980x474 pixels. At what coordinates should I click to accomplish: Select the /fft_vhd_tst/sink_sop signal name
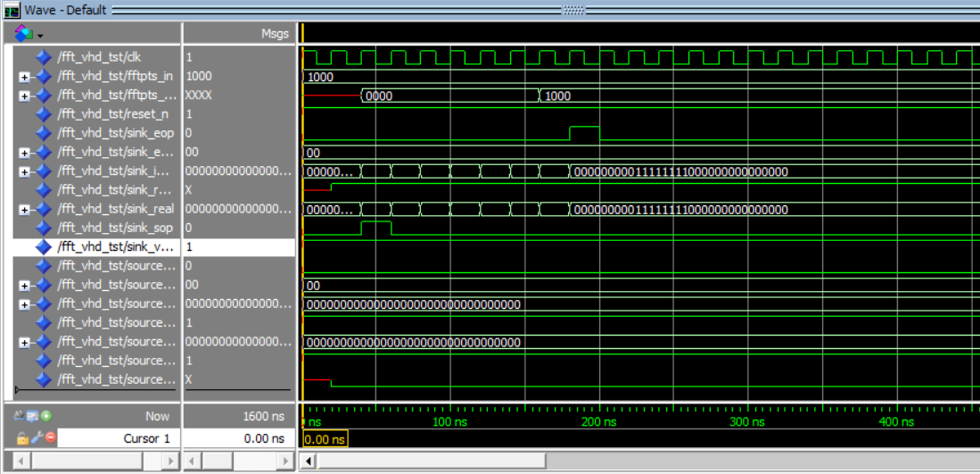coord(115,228)
